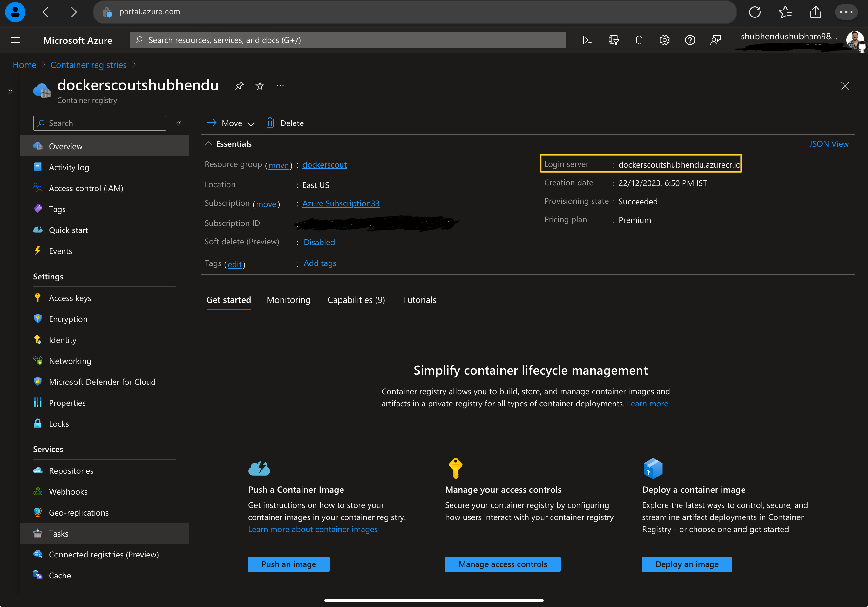868x607 pixels.
Task: Open Webhooks service
Action: pos(104,491)
